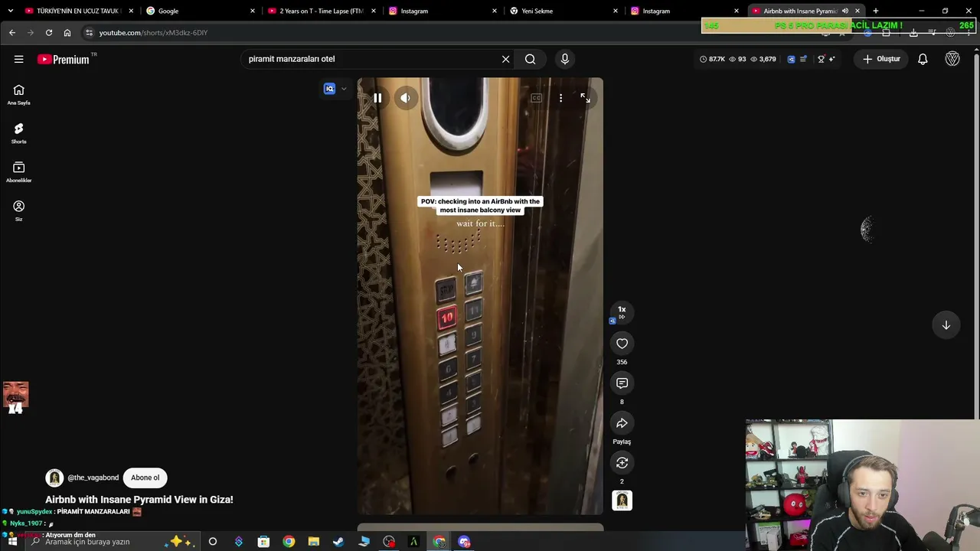Mute audio on the Airbnb tab
Screen dimensions: 980x551
tap(845, 11)
